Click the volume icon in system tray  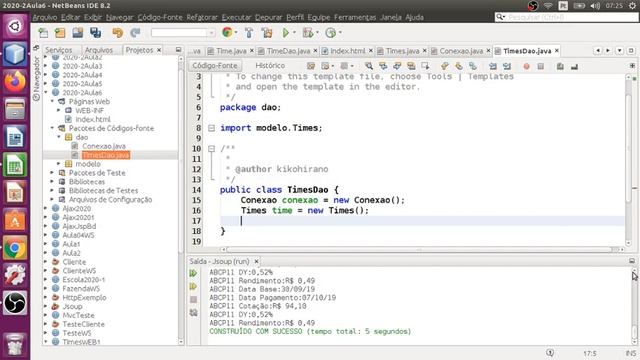tap(595, 6)
